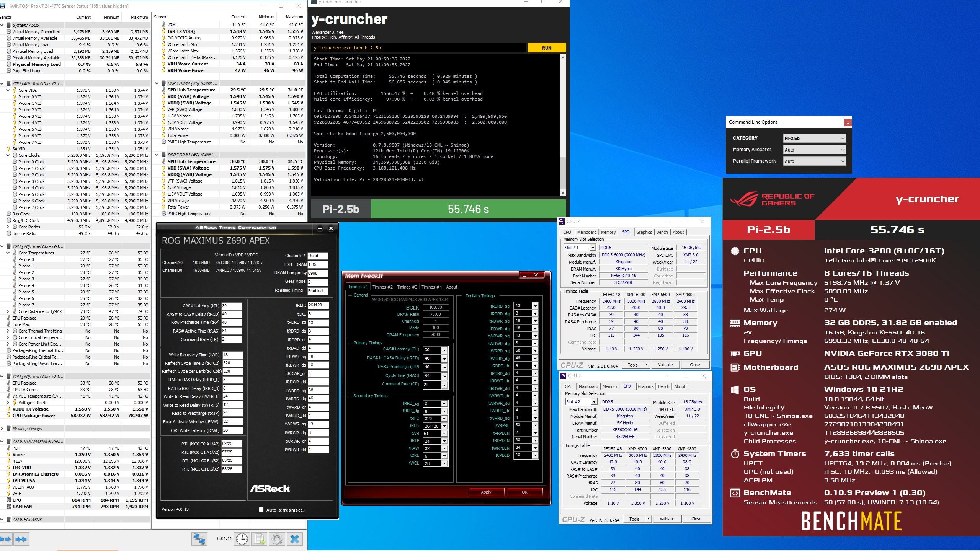The width and height of the screenshot is (980, 551).
Task: Click y-cruncher output scrollbar thumb
Action: point(562,173)
